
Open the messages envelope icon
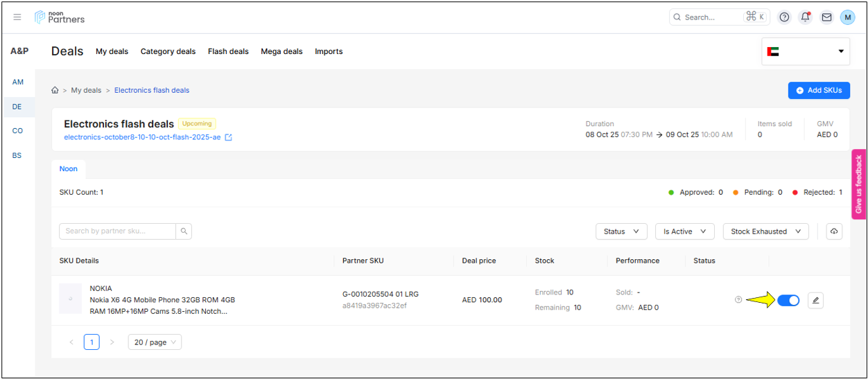826,17
